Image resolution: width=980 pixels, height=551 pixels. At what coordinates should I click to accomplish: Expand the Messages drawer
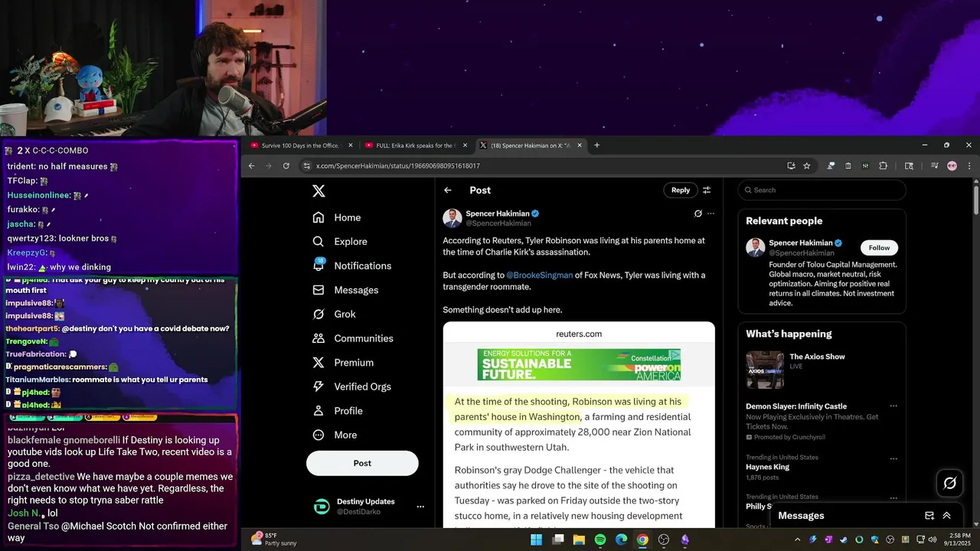click(946, 516)
